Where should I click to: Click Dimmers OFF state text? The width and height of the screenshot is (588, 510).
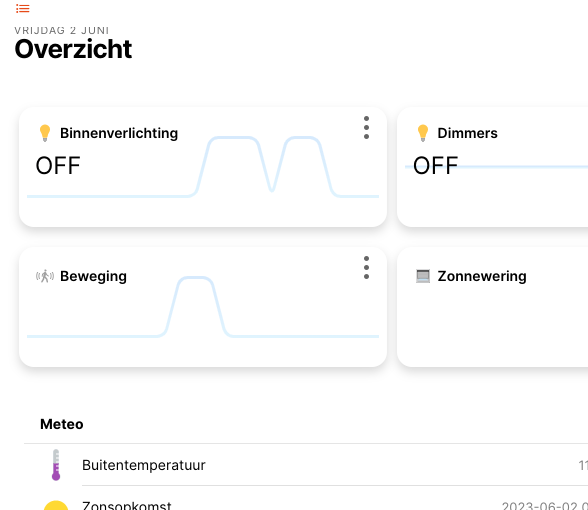click(x=435, y=165)
